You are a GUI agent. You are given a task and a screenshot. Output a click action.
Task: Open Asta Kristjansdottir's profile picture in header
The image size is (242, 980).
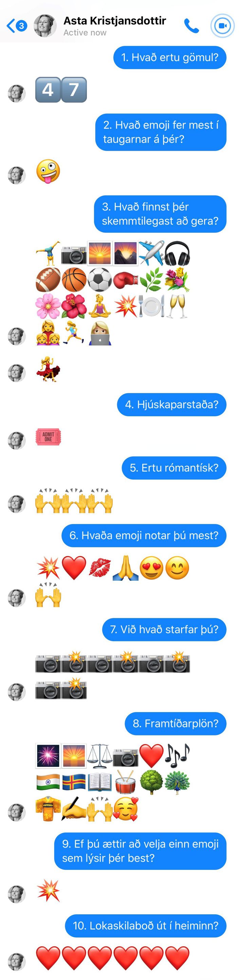tap(45, 26)
